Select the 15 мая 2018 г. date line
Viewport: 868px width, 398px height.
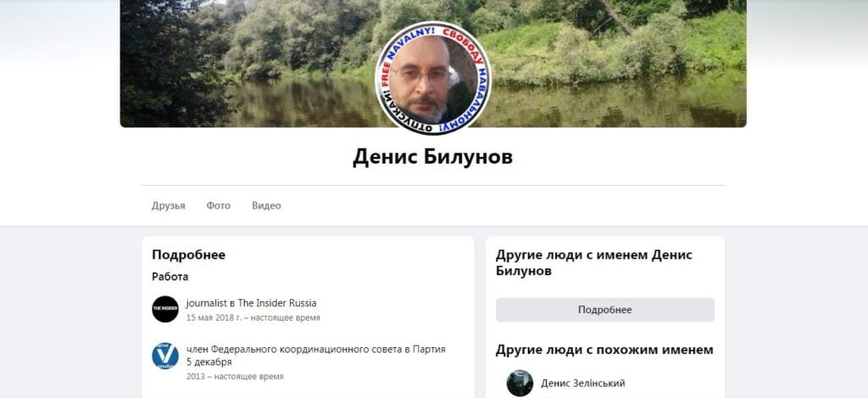point(253,317)
